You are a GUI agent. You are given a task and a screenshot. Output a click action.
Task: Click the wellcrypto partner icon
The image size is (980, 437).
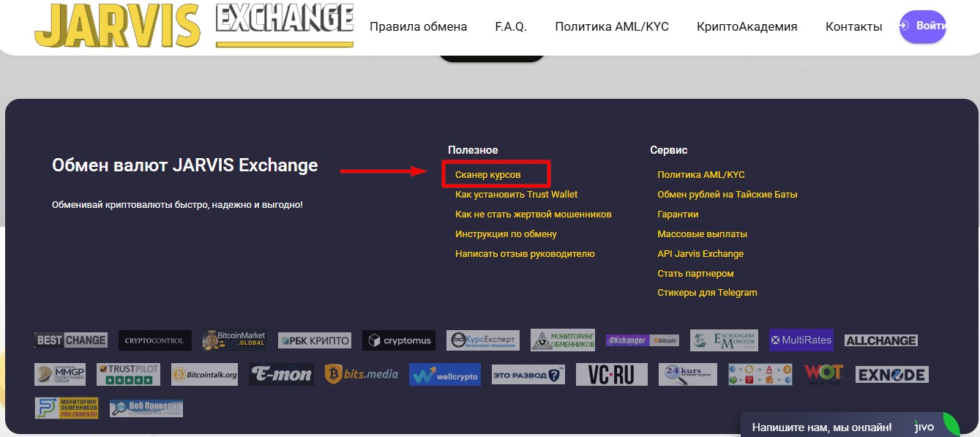[x=445, y=373]
